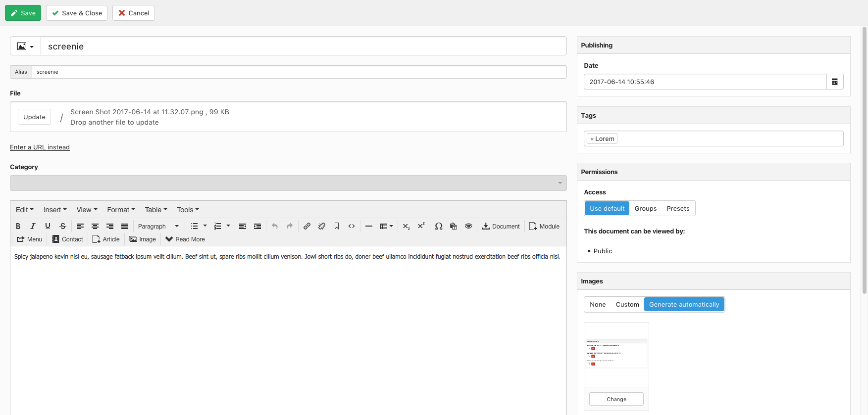
Task: Select Groups access option
Action: tap(645, 208)
